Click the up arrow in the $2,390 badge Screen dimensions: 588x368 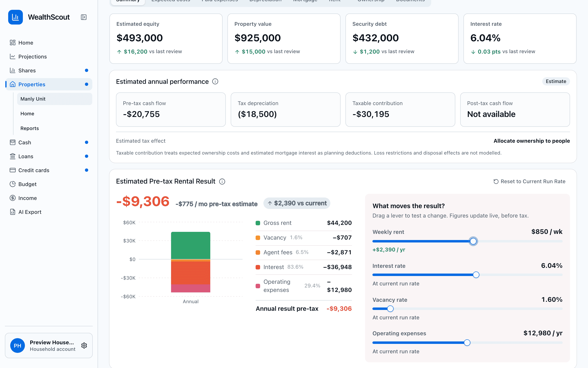click(x=270, y=203)
